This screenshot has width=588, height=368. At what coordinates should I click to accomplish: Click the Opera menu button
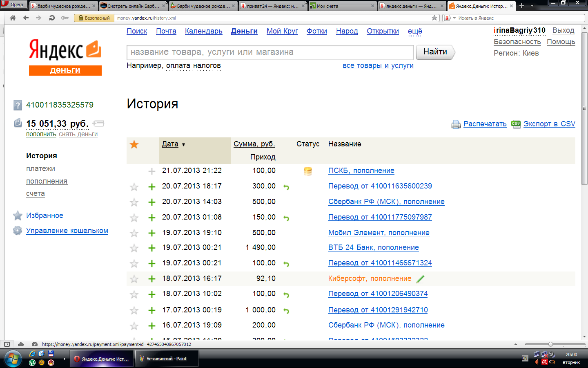click(14, 4)
